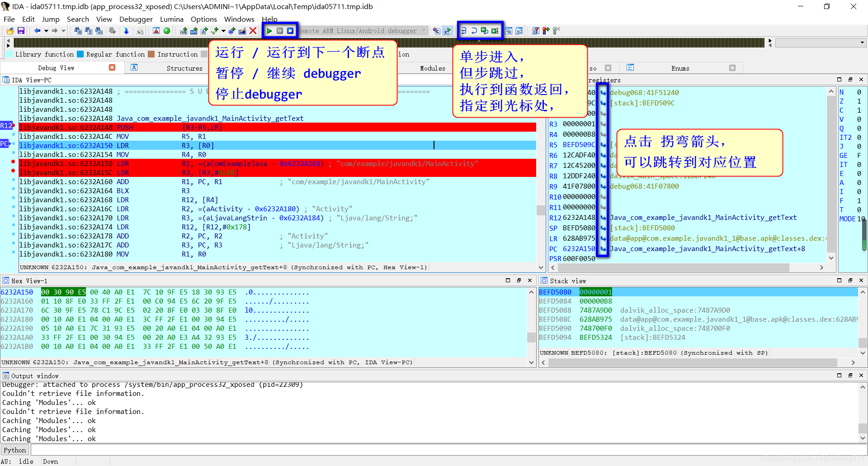Click the Library function color legend swatch

point(9,54)
